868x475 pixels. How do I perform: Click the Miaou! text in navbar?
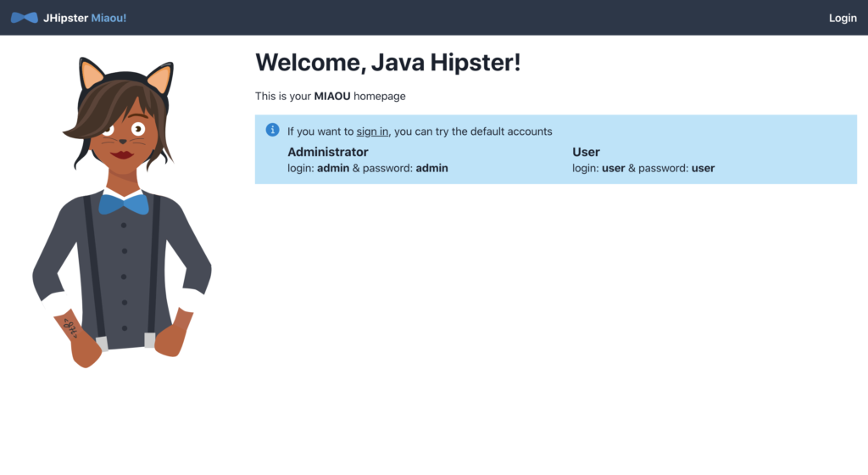pyautogui.click(x=108, y=18)
